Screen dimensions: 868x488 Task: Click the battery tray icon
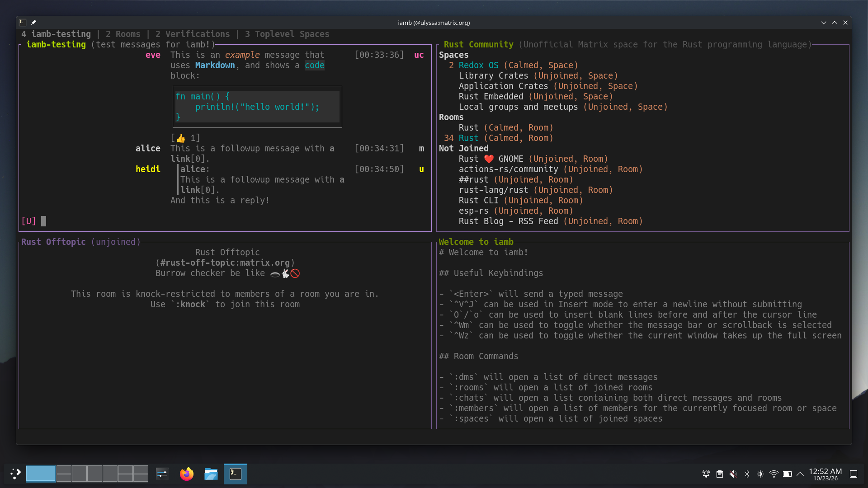pyautogui.click(x=788, y=474)
